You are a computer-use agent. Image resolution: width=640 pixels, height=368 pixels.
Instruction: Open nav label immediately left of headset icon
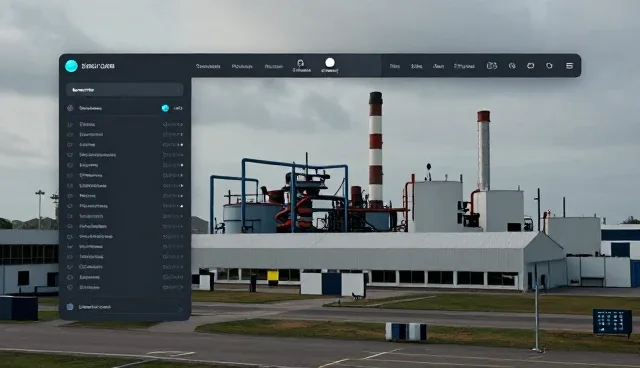[273, 66]
